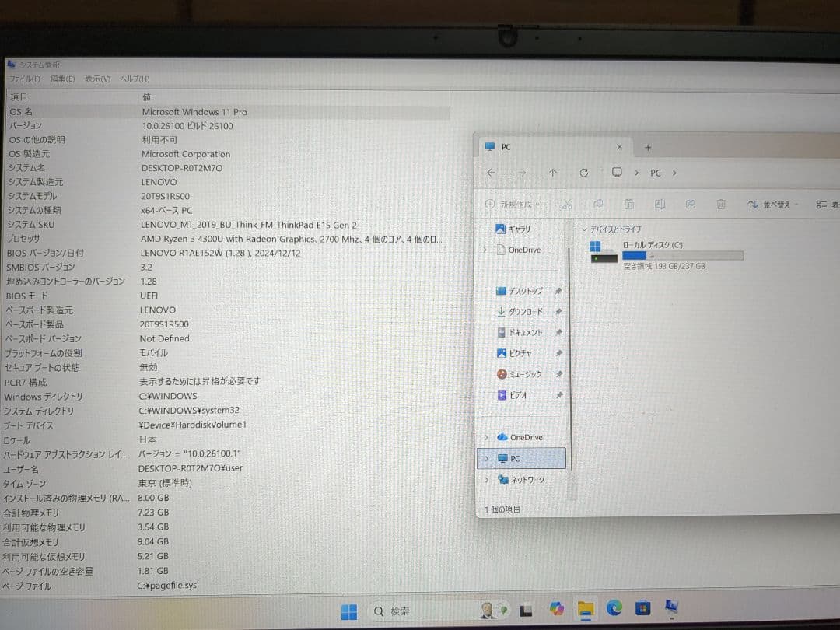This screenshot has height=630, width=840.
Task: Open the 表示(V) menu in システム情報
Action: click(97, 79)
